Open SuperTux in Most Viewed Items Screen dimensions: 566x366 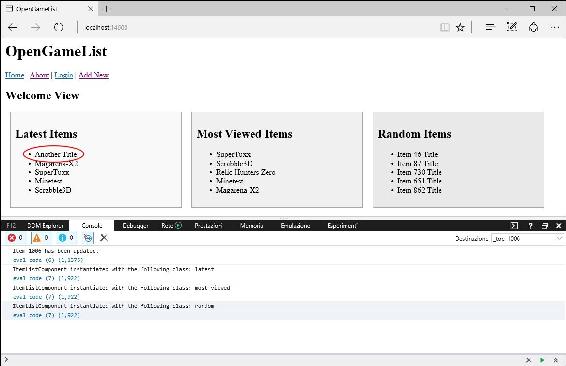click(233, 154)
